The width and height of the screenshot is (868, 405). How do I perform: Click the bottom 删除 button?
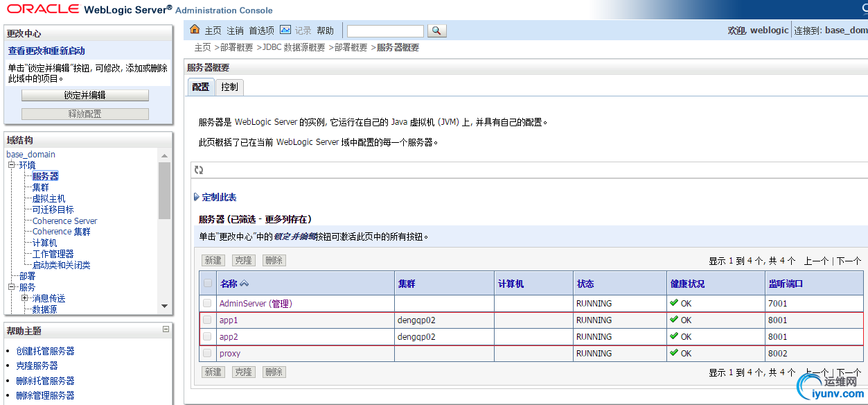274,372
